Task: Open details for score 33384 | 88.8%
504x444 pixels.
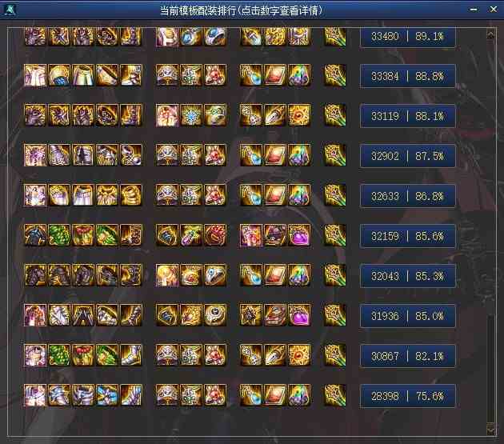Action: click(x=407, y=76)
